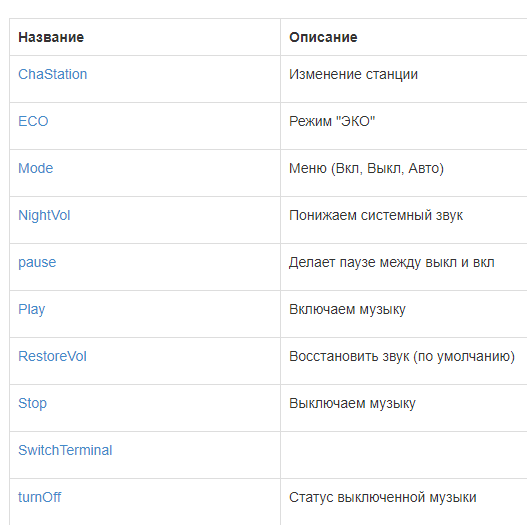
Task: Click the Меню (Вкл, Выкл, Авто) text
Action: 366,168
